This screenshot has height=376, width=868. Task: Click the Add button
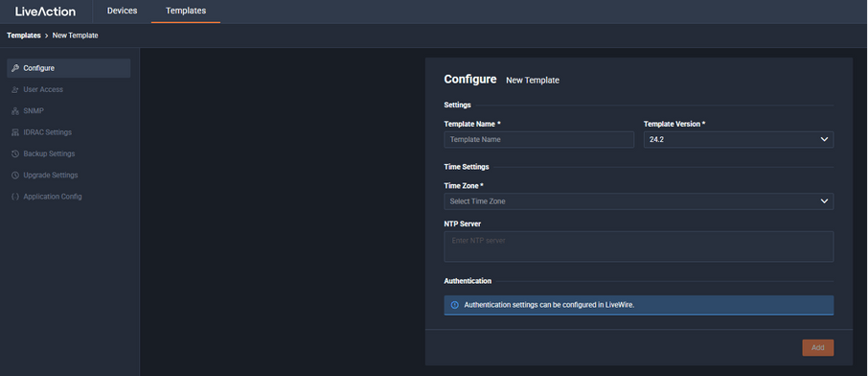[x=817, y=348]
